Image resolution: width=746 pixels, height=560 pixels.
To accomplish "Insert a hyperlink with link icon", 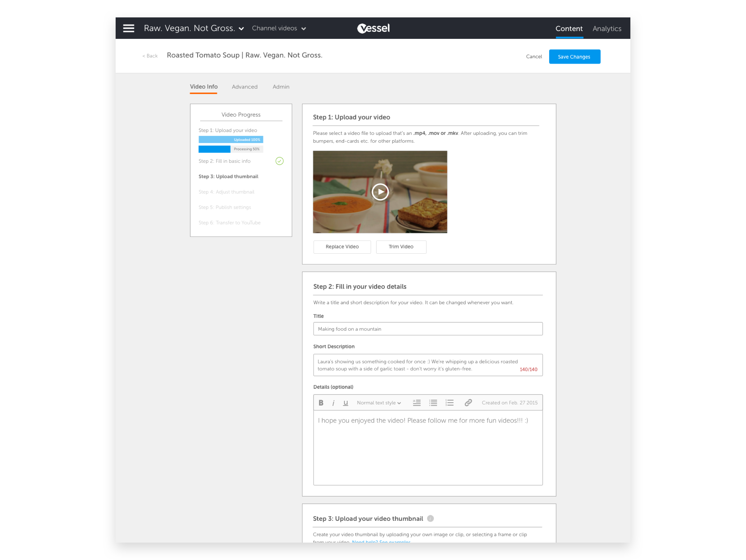I will tap(468, 403).
